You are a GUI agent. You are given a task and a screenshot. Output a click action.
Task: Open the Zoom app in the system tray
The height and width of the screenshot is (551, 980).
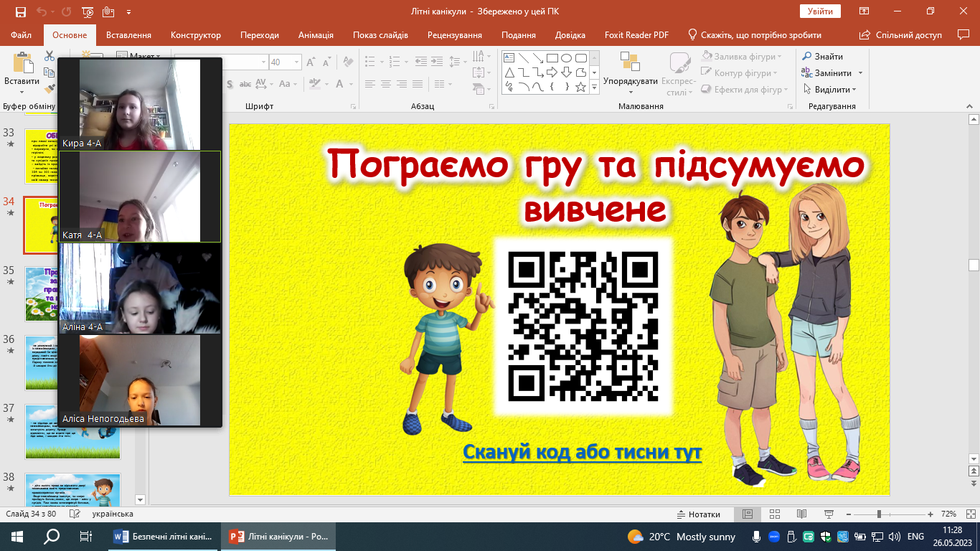click(x=775, y=537)
